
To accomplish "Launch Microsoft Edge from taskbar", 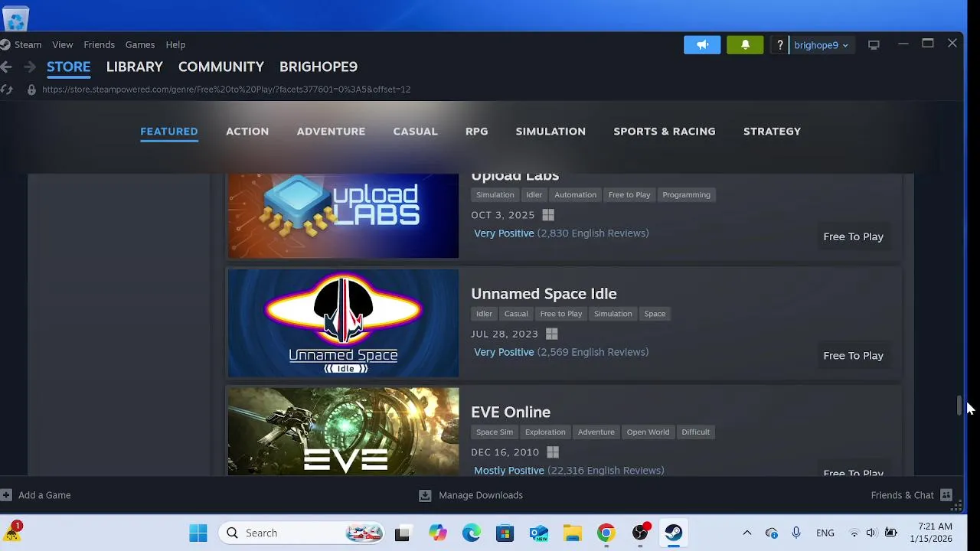I will point(471,533).
